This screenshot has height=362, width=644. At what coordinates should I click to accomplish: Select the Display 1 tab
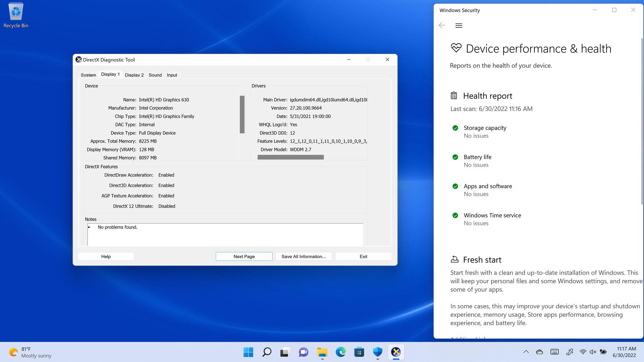110,74
